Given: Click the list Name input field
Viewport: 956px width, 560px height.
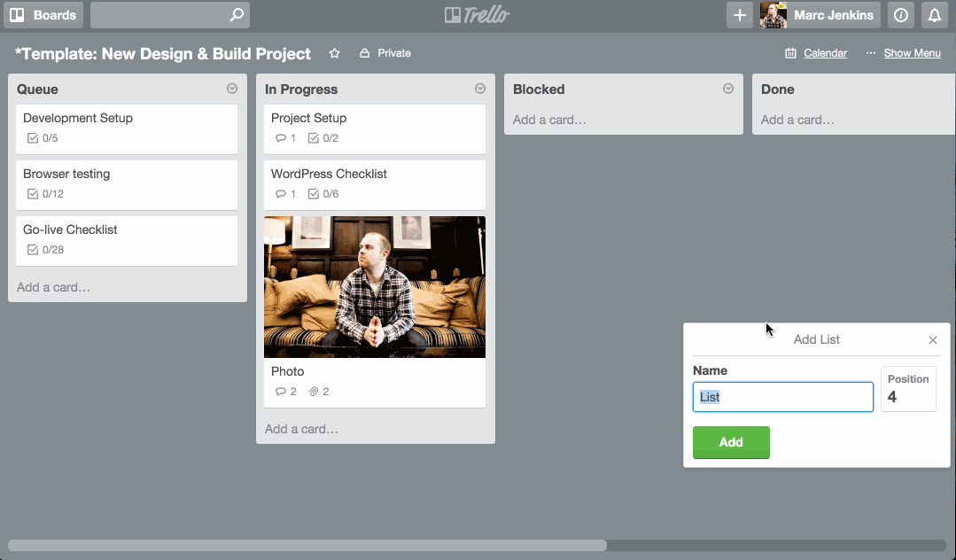Looking at the screenshot, I should pyautogui.click(x=782, y=397).
